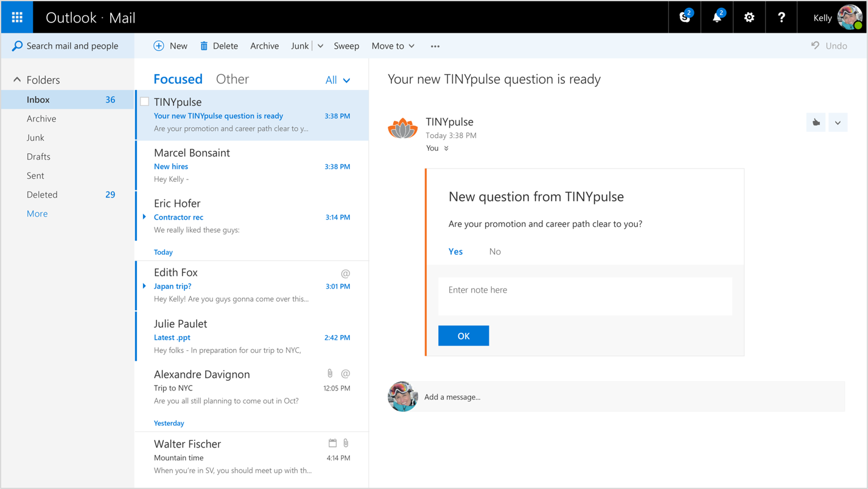Select Yes answer in TINYpulse question
The image size is (868, 489).
click(455, 252)
